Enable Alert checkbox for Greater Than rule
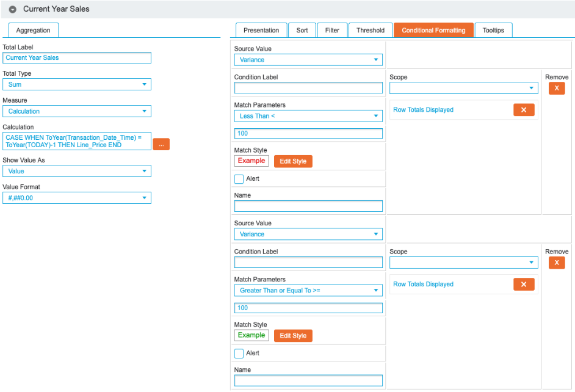Screen dimensions: 575x392 tap(239, 354)
